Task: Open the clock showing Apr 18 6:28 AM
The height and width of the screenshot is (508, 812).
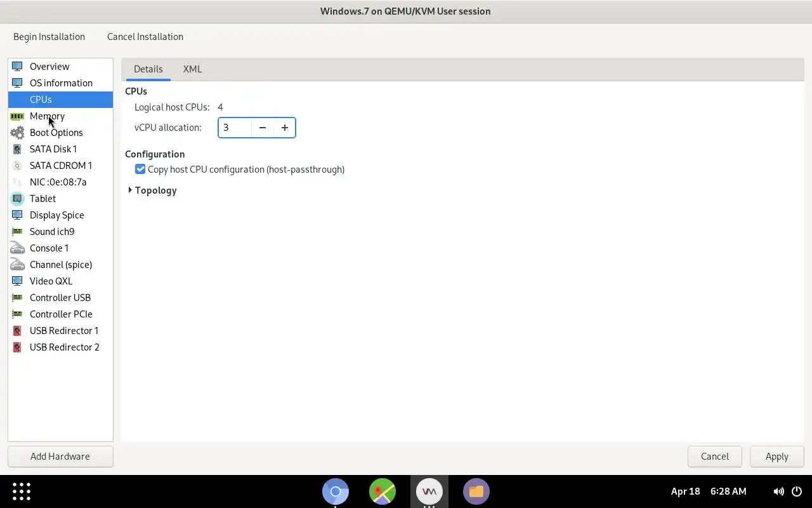Action: point(709,491)
